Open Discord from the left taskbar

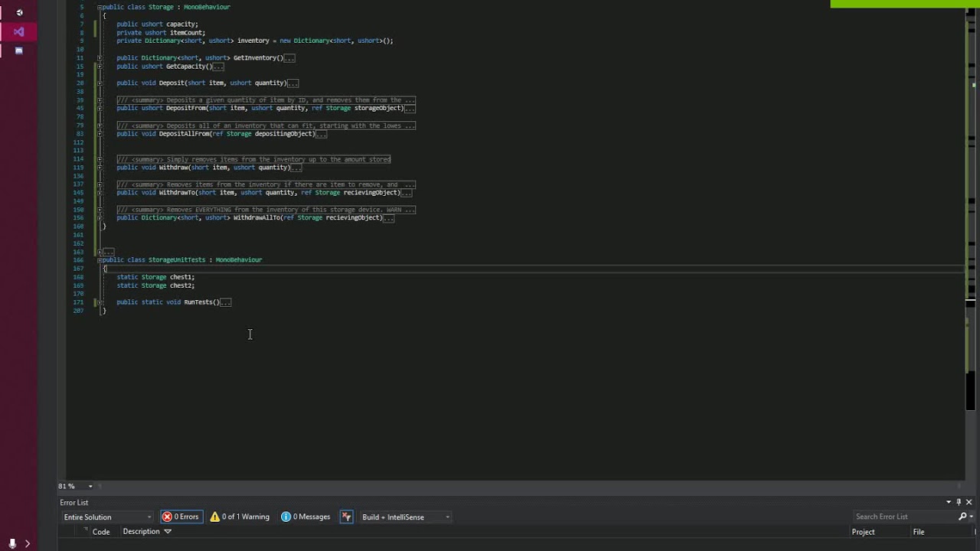[19, 51]
